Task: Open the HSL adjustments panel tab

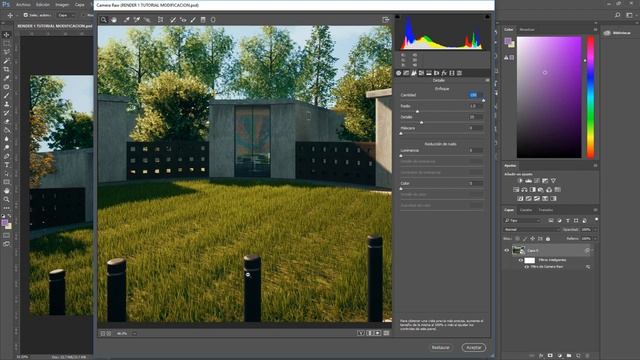Action: click(x=421, y=73)
